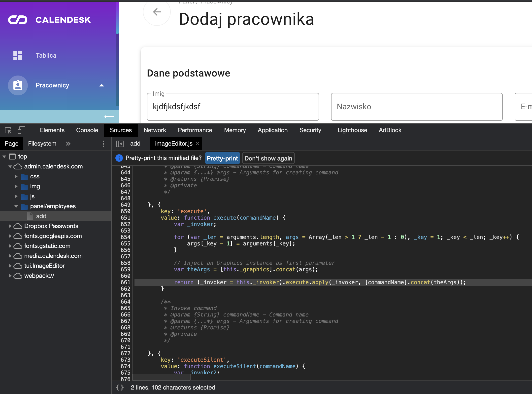The width and height of the screenshot is (532, 394).
Task: Click the horizontal scrollbar in code editor
Action: coord(162,377)
